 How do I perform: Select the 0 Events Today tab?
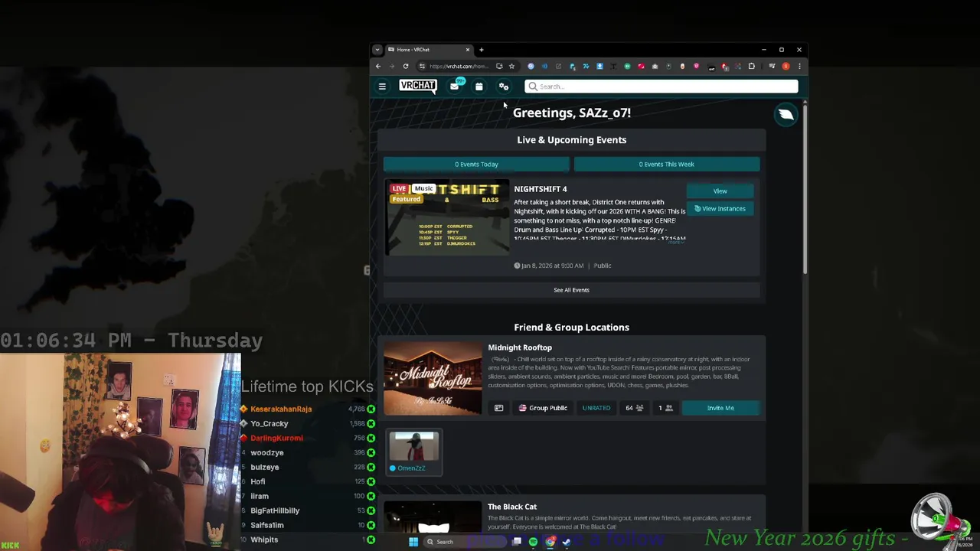[476, 164]
